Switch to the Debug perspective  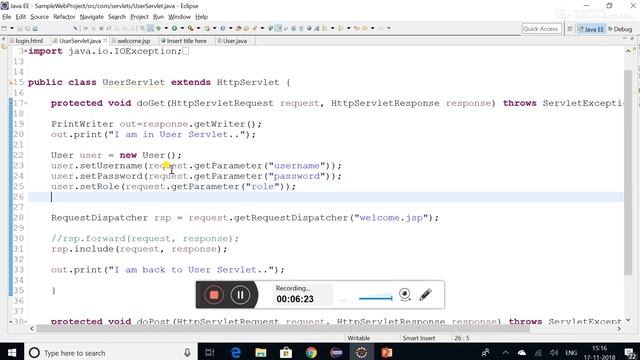click(x=620, y=29)
